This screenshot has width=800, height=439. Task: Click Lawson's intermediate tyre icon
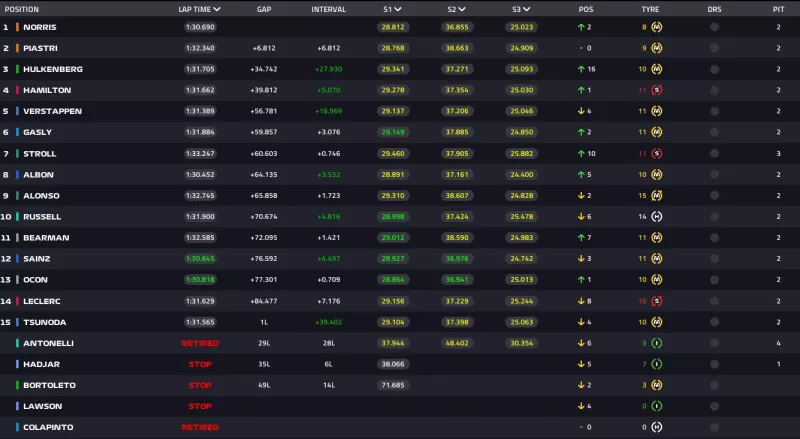pos(657,406)
